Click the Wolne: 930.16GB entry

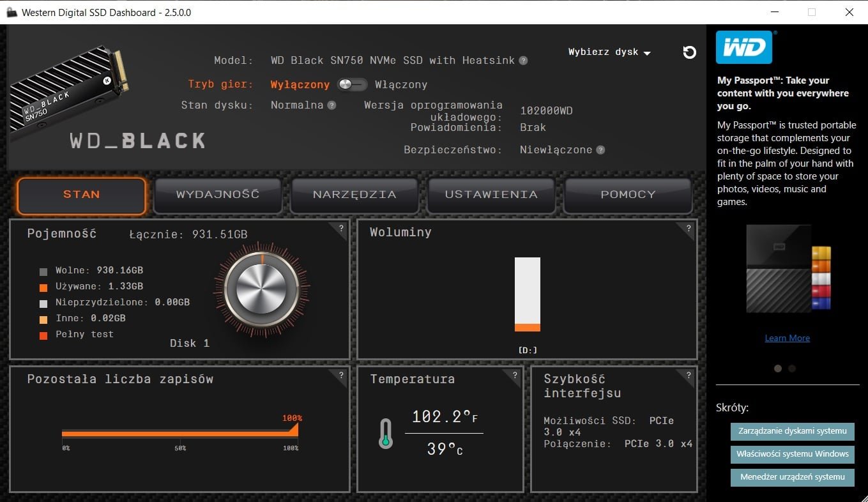click(x=99, y=271)
